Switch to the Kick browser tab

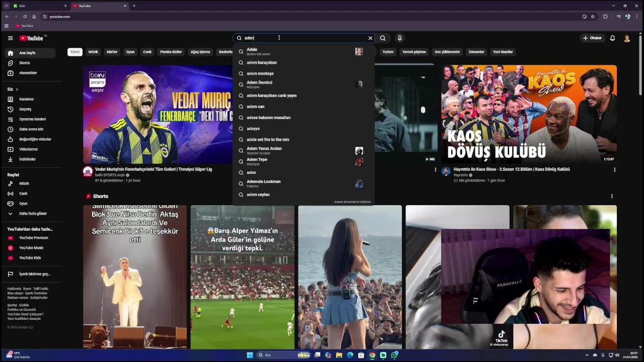click(x=40, y=6)
